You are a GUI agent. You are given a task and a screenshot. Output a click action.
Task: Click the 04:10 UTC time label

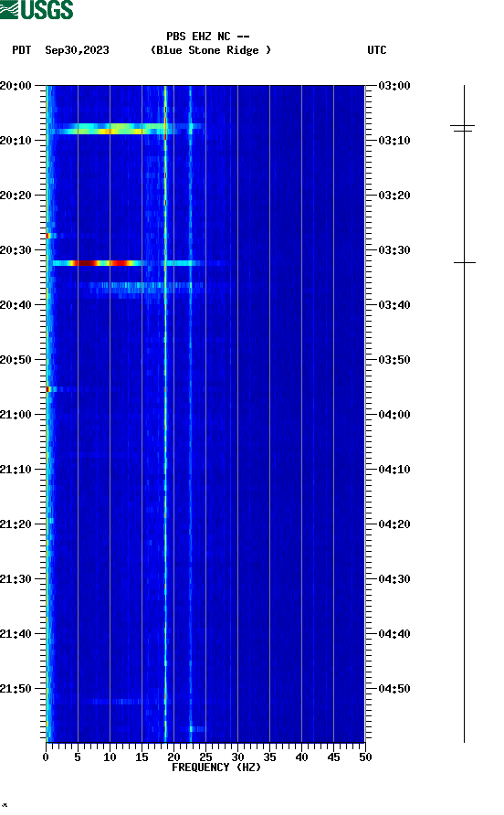394,470
